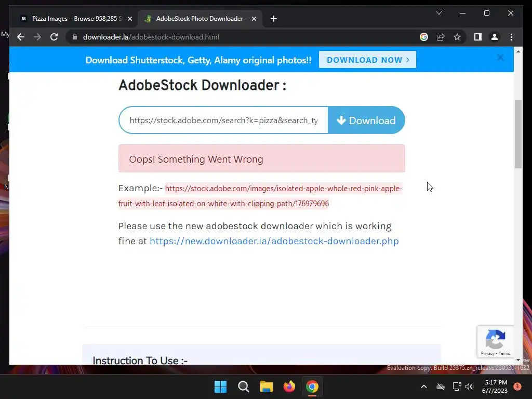Screen dimensions: 532x399
Task: Click the scrollbar up arrow
Action: [x=518, y=51]
